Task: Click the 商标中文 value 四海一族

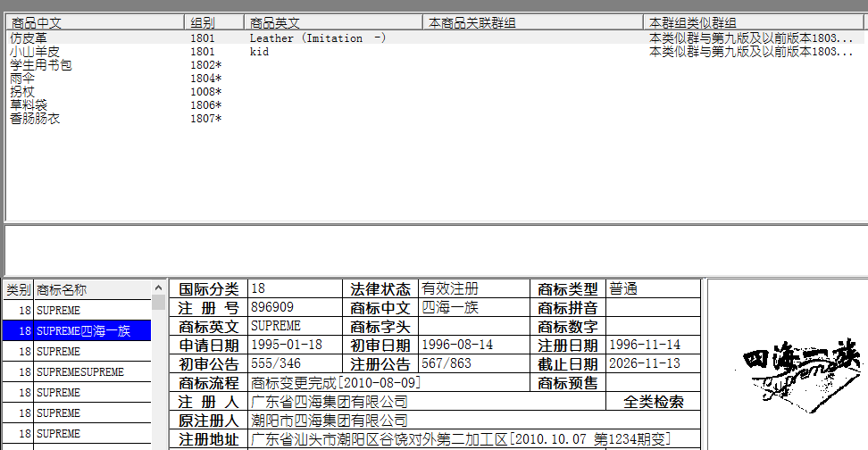Action: point(474,307)
